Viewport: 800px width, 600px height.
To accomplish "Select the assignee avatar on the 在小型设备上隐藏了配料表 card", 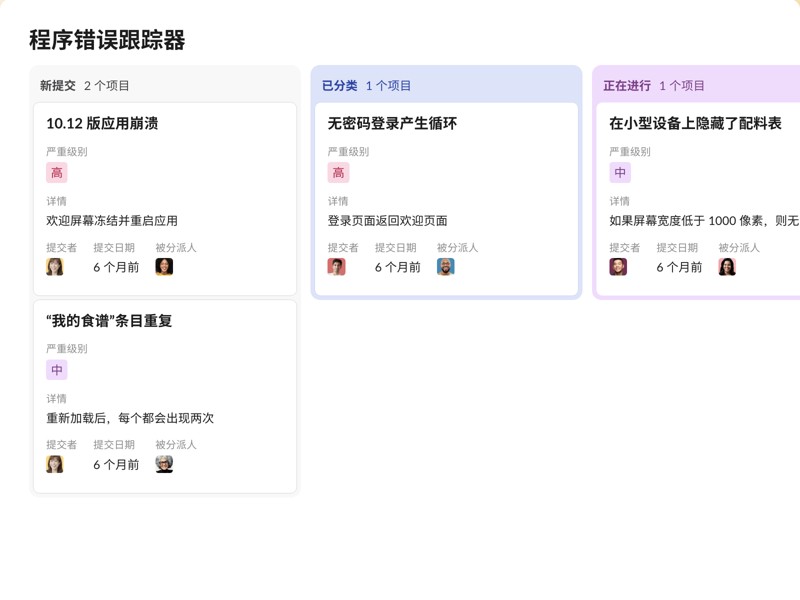I will click(x=727, y=267).
